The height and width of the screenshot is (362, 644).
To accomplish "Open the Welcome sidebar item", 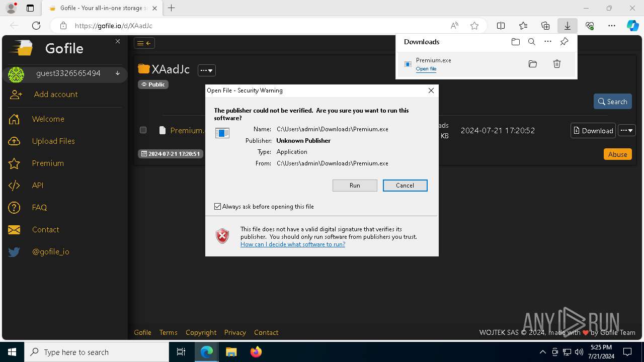I will pyautogui.click(x=48, y=119).
